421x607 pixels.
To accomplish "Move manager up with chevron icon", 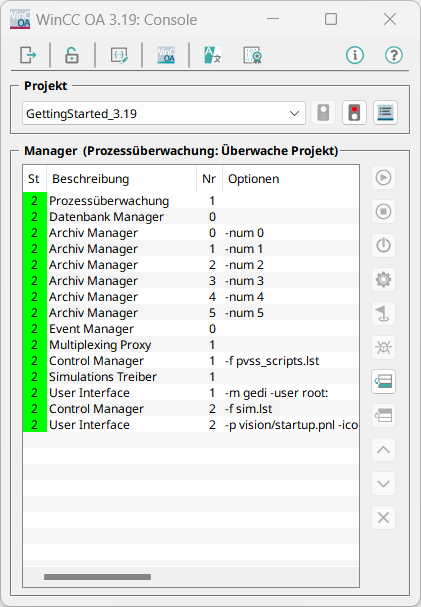I will pos(383,449).
